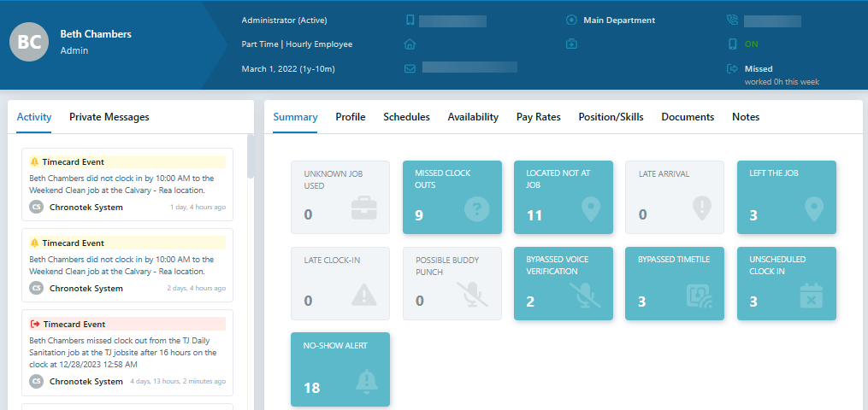Open the Profile tab
This screenshot has width=868, height=410.
[x=351, y=117]
